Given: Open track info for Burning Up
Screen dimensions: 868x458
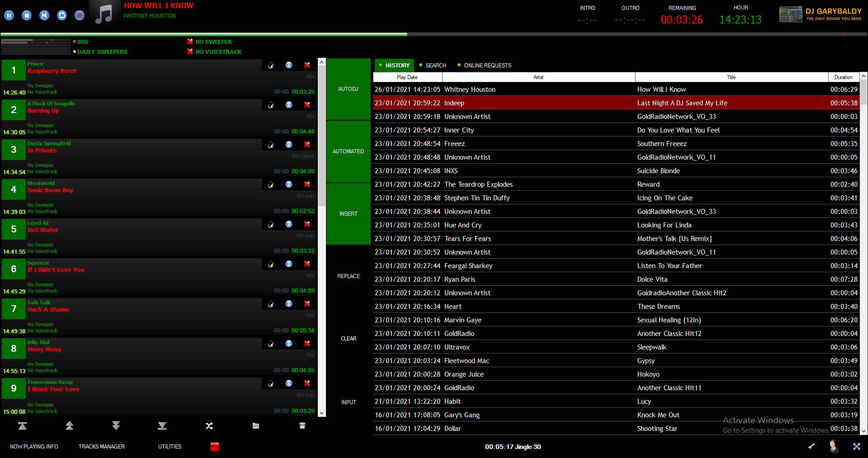Looking at the screenshot, I should click(x=289, y=104).
